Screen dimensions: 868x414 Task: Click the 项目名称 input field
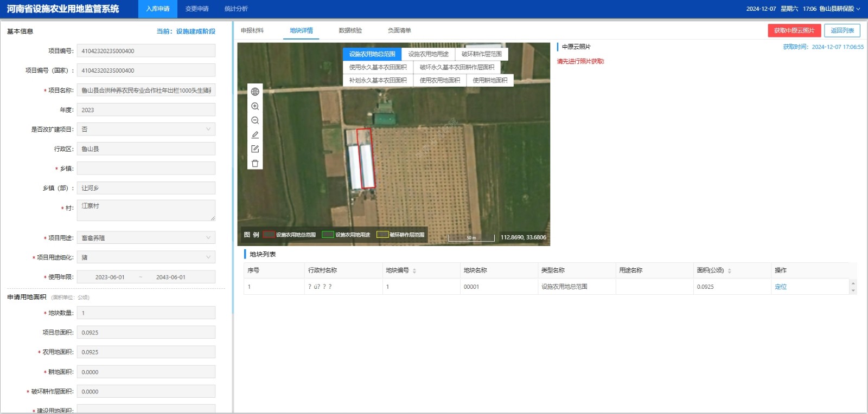[146, 90]
